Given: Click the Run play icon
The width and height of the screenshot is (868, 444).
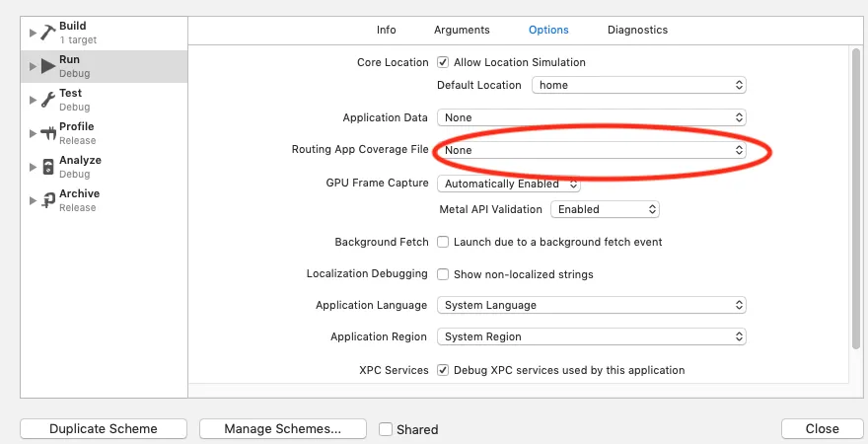Looking at the screenshot, I should [x=47, y=66].
